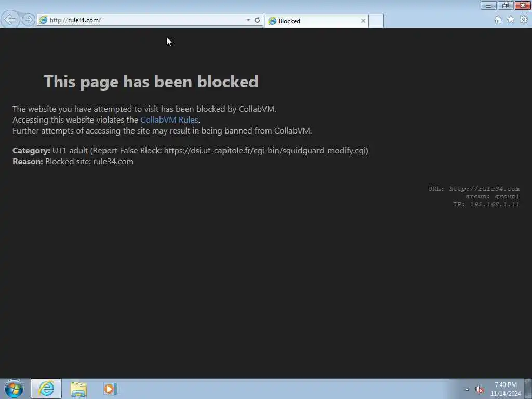The image size is (532, 399).
Task: Click the IP: 192.168.1.11 detail text
Action: [x=486, y=204]
